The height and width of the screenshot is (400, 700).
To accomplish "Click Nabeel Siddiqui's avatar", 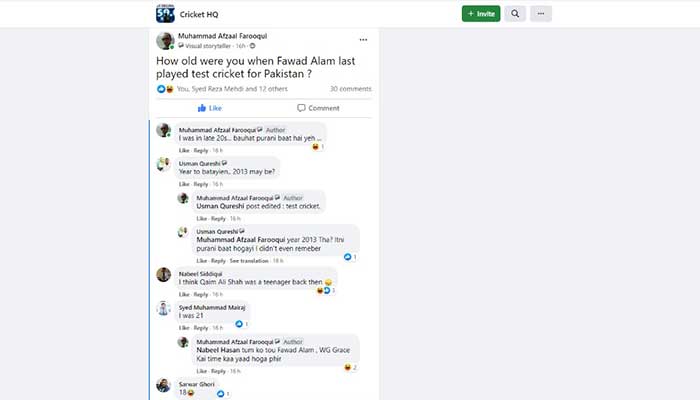I will coord(164,275).
